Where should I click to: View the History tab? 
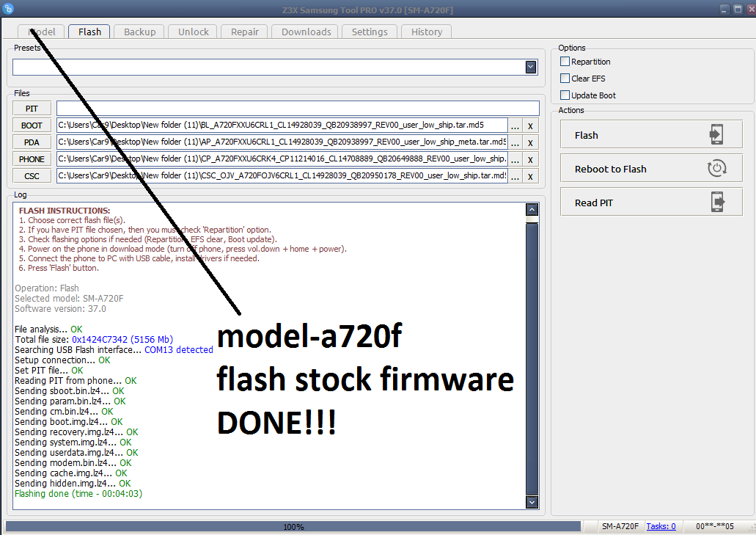point(427,32)
